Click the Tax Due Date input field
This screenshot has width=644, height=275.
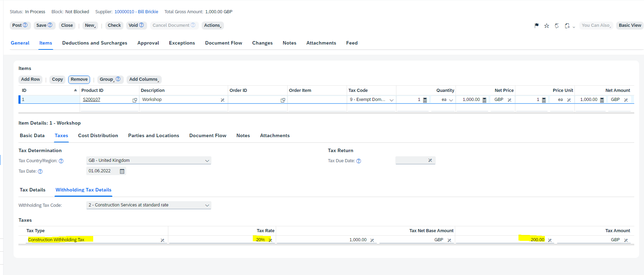pyautogui.click(x=411, y=160)
